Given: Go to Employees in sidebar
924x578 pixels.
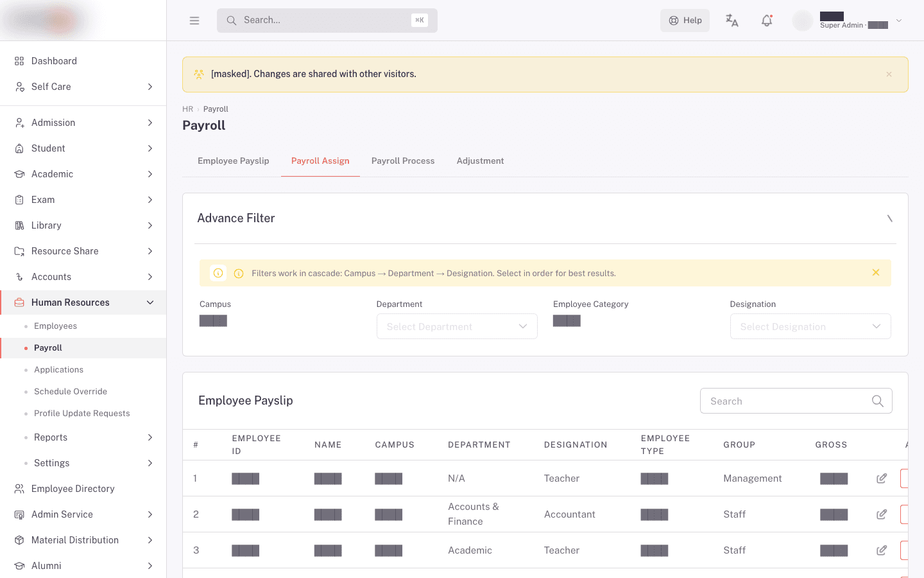Looking at the screenshot, I should tap(83, 326).
